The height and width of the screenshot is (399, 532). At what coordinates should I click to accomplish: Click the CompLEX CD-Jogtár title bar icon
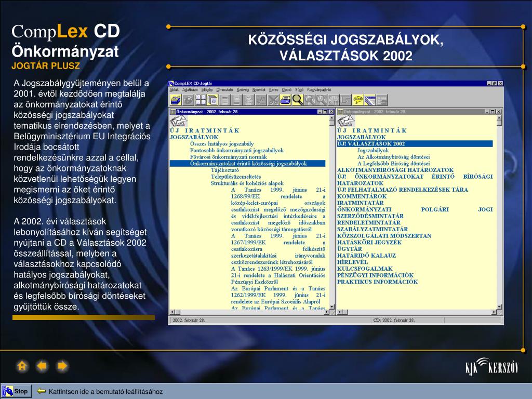pyautogui.click(x=171, y=84)
